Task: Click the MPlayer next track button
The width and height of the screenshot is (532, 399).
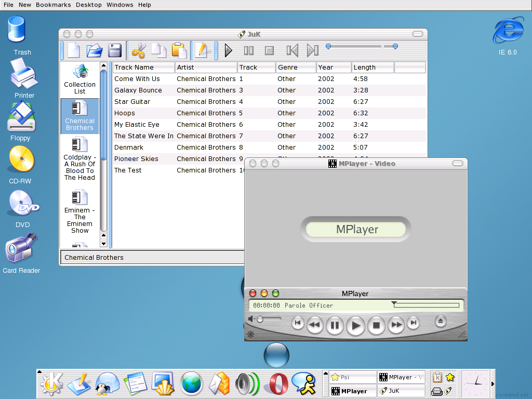Action: (x=413, y=323)
